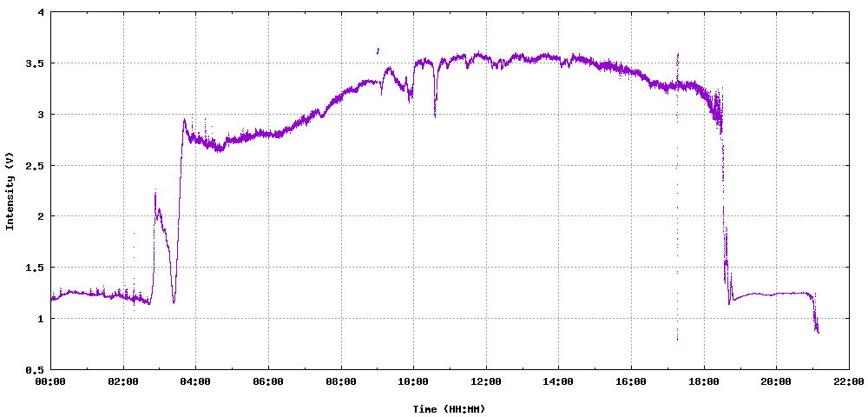Click the "22:00" time tick label
Viewport: 868px width, 417px height.
(849, 381)
